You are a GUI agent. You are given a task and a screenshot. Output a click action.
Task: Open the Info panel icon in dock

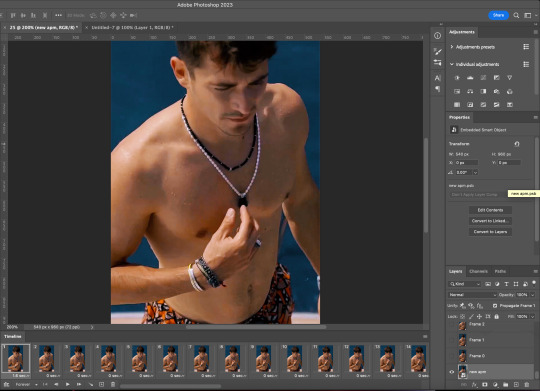pos(437,35)
